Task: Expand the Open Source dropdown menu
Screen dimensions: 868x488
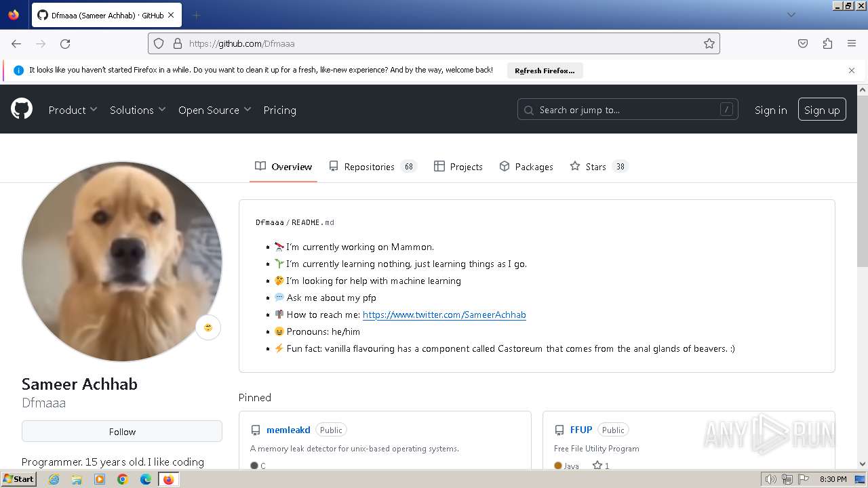Action: (214, 110)
